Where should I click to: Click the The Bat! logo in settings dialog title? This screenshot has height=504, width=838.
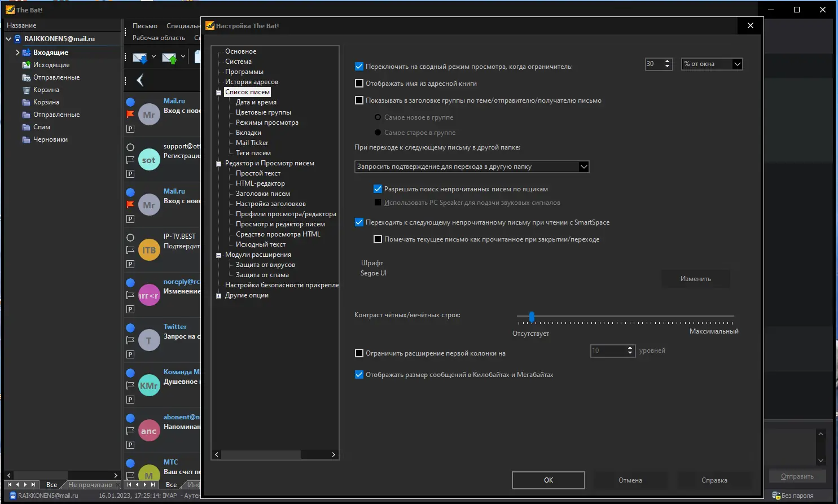click(210, 25)
